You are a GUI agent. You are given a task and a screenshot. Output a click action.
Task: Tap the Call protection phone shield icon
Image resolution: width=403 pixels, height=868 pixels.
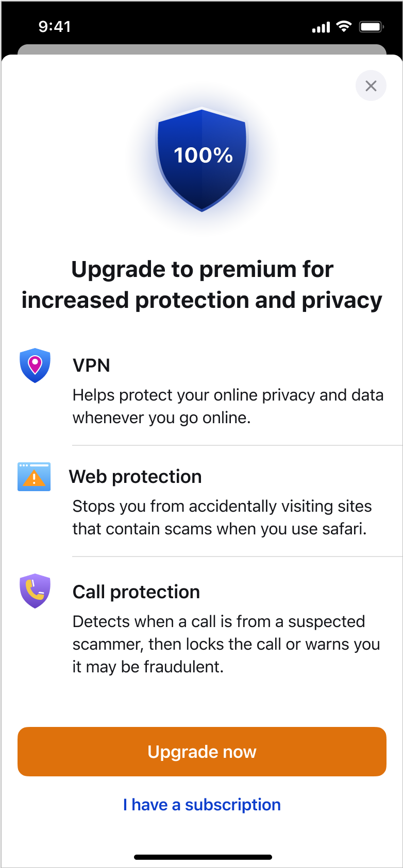click(x=35, y=591)
